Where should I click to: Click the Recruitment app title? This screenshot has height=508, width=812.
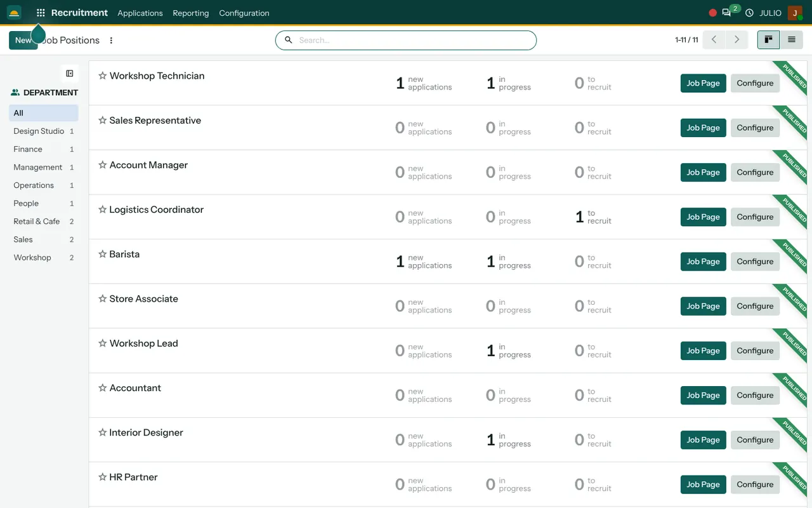[79, 13]
